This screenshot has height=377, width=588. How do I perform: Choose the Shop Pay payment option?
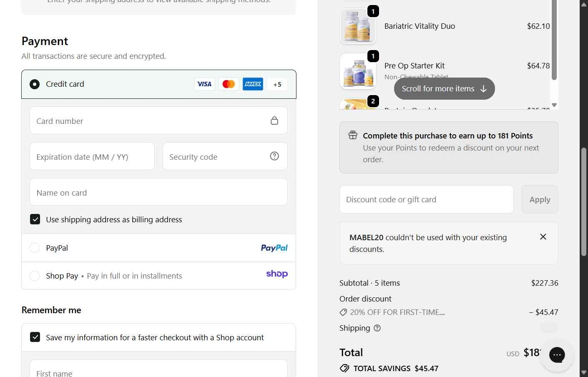point(35,276)
